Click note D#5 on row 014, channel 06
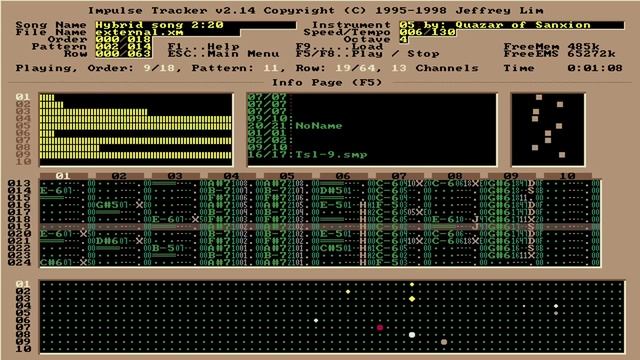640x360 pixels. pyautogui.click(x=331, y=190)
